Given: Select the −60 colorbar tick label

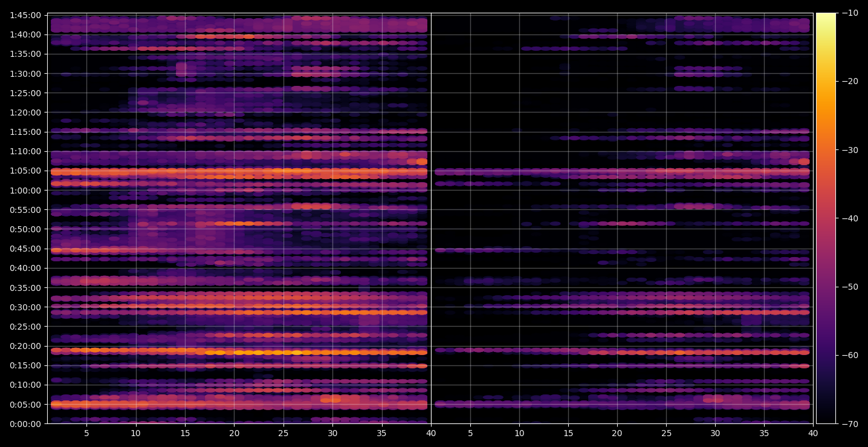Looking at the screenshot, I should [x=850, y=355].
